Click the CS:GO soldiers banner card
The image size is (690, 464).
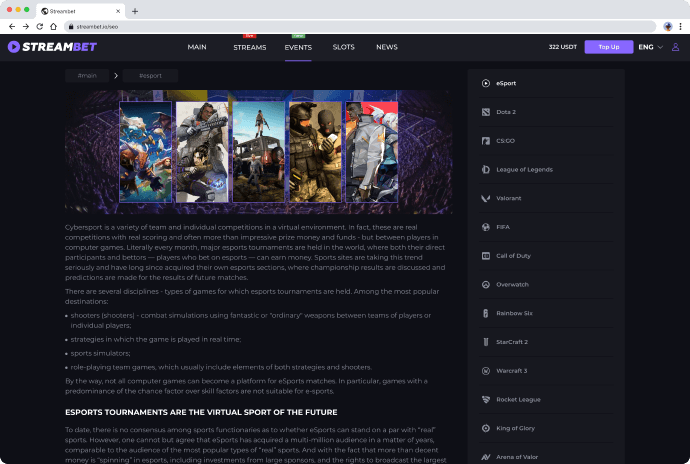point(315,152)
